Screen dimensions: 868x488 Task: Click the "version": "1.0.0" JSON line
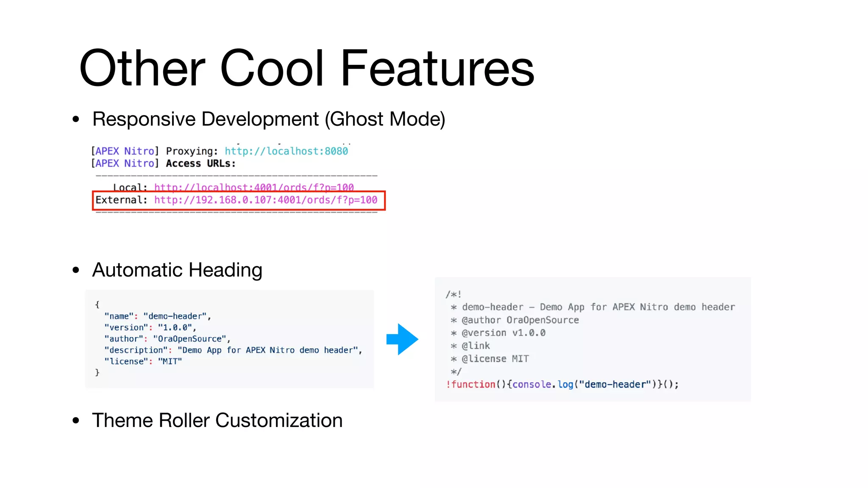(150, 327)
